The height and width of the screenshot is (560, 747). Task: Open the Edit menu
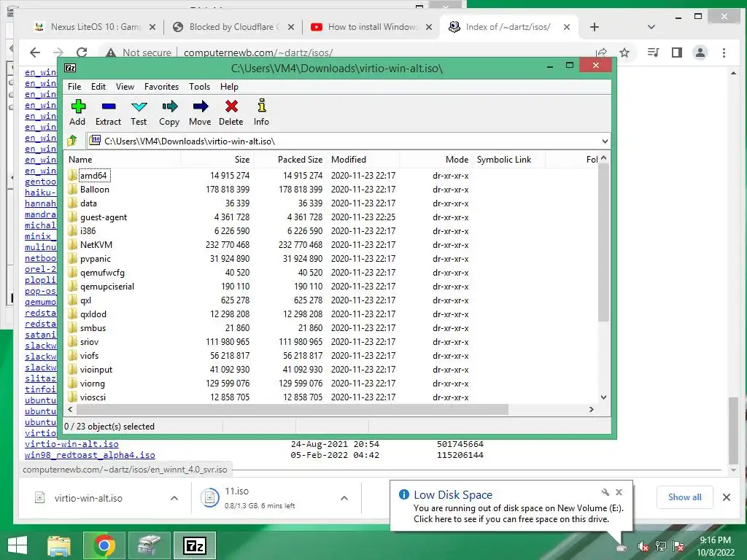tap(98, 87)
